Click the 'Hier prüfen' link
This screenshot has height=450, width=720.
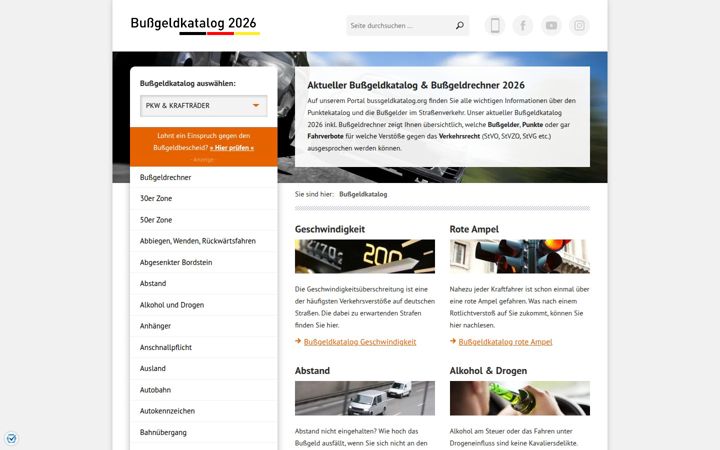pos(232,148)
